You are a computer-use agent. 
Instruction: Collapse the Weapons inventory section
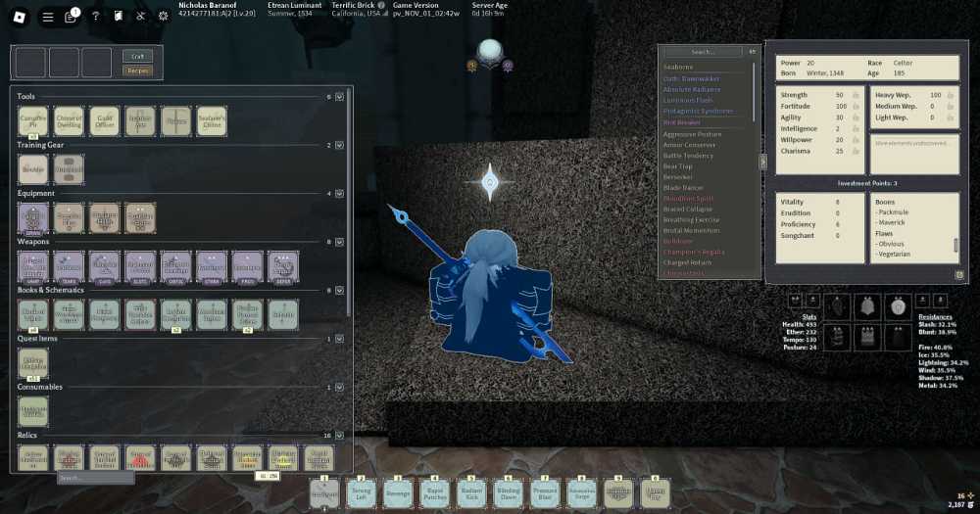click(x=339, y=242)
